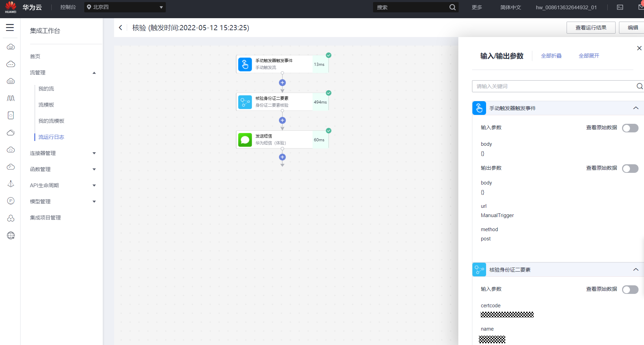Click the 集成工作台 sidebar title
This screenshot has width=644, height=345.
click(45, 31)
